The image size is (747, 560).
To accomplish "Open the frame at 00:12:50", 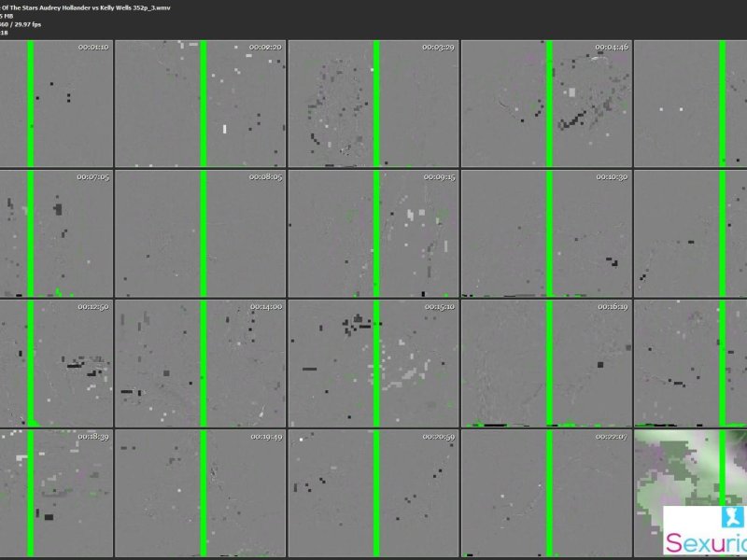I will pos(54,363).
